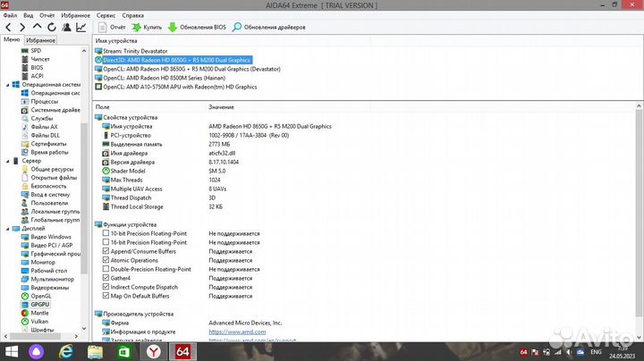Image resolution: width=644 pixels, height=361 pixels.
Task: Select Direct3D: AMD Radeon HD 8650G device
Action: click(176, 60)
